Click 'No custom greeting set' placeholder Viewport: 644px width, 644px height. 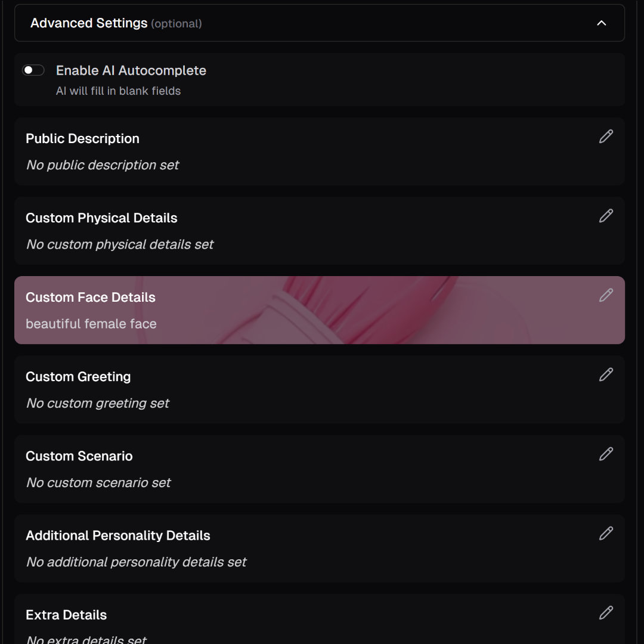98,403
